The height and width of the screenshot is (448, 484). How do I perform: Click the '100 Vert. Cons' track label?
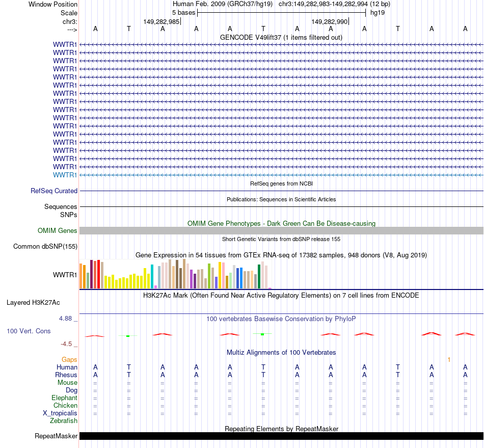(29, 331)
